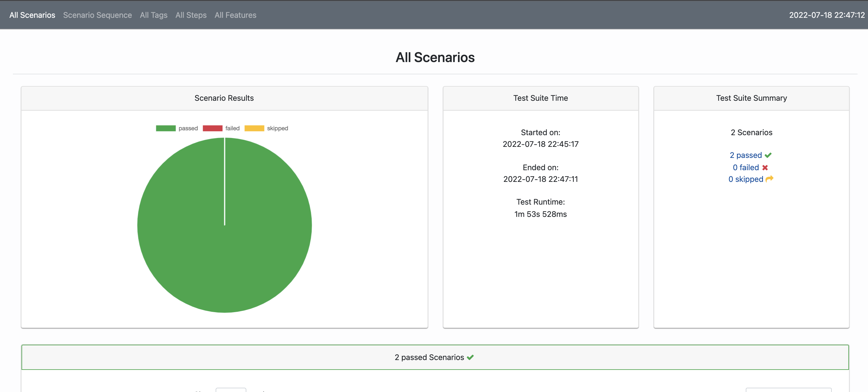Toggle passed series in chart legend
Screen dimensions: 868x392
point(188,128)
